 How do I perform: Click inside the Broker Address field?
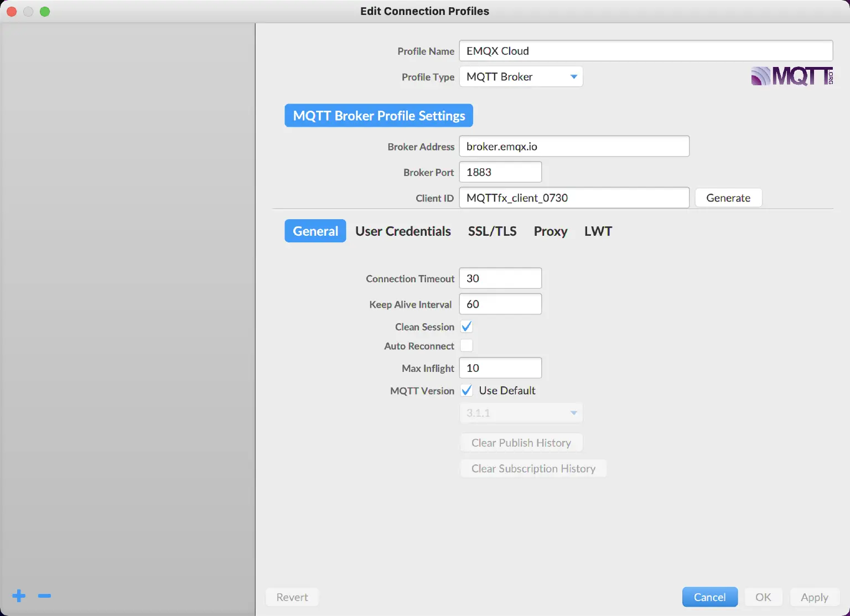(x=574, y=146)
